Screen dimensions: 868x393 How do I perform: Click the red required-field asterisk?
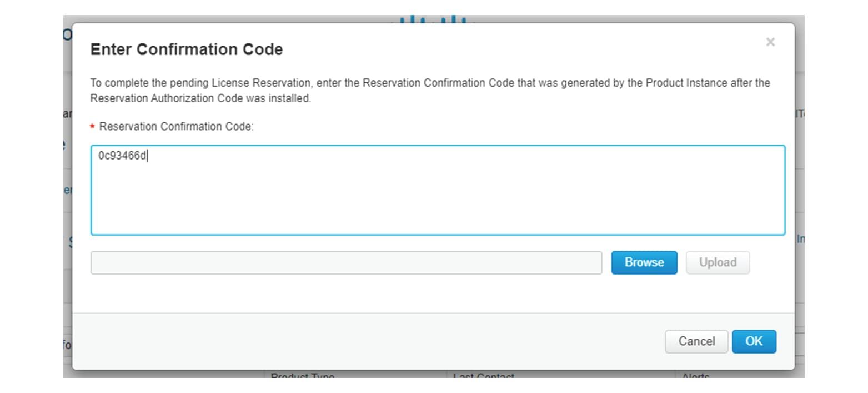(x=92, y=127)
